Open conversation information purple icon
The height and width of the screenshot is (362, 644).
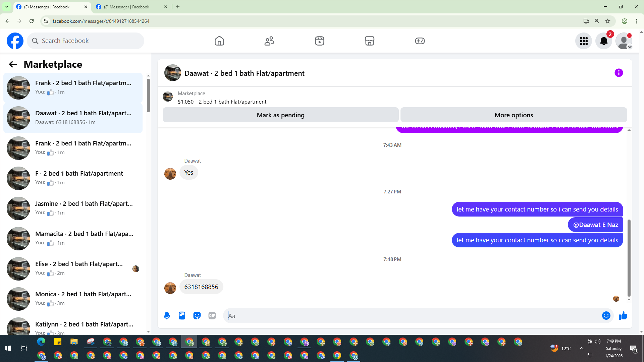[619, 73]
